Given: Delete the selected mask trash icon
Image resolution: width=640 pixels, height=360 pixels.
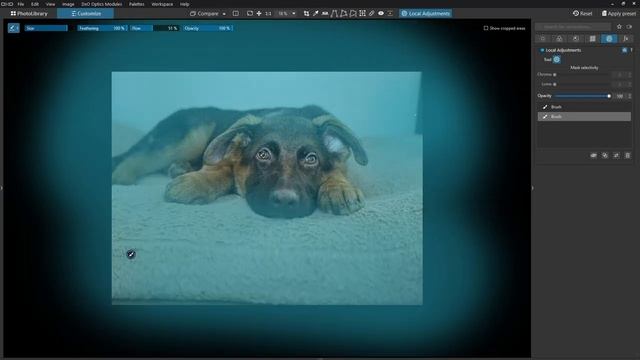Looking at the screenshot, I should click(628, 156).
